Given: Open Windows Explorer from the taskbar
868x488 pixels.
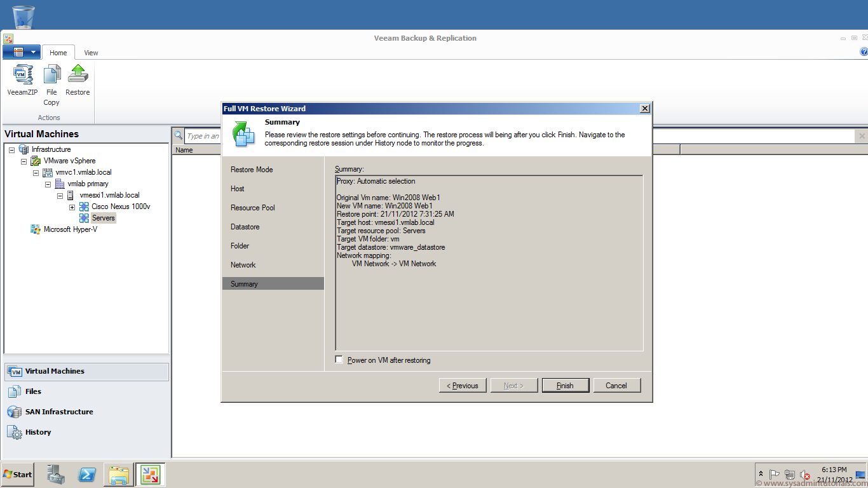Looking at the screenshot, I should [119, 475].
